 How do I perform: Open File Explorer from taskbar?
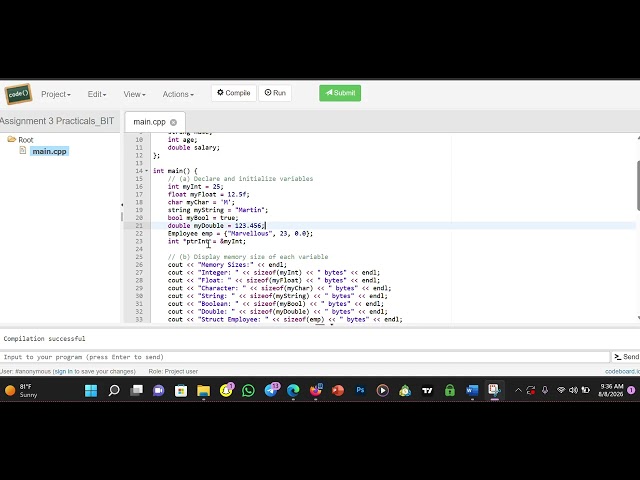click(x=203, y=391)
